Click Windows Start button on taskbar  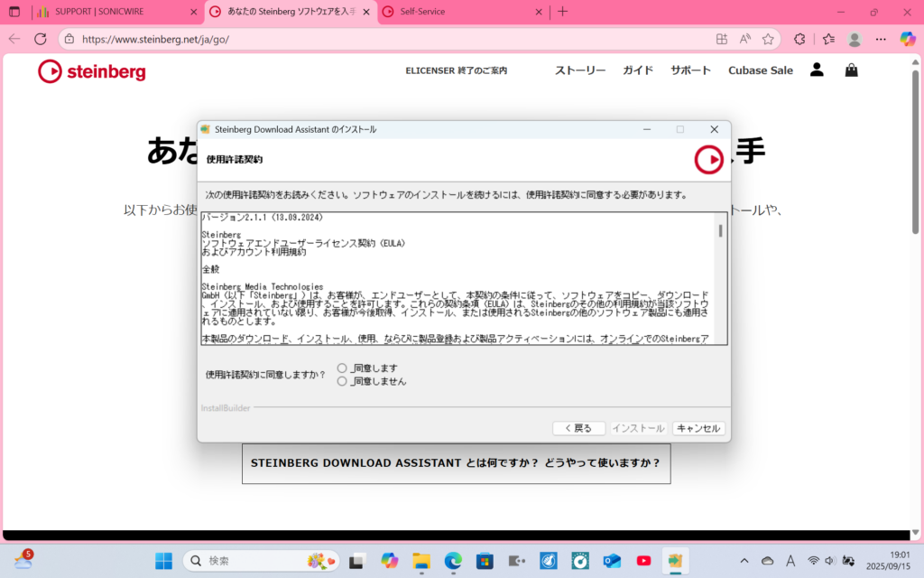pos(163,561)
